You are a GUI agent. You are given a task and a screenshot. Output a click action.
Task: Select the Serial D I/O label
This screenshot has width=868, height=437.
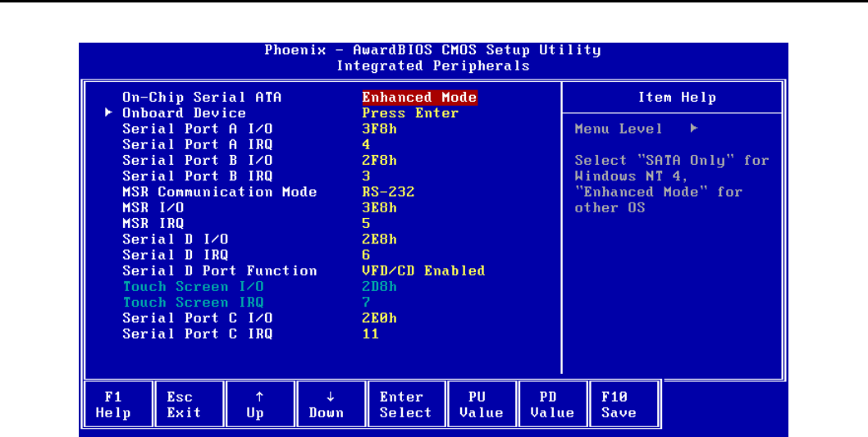[175, 239]
